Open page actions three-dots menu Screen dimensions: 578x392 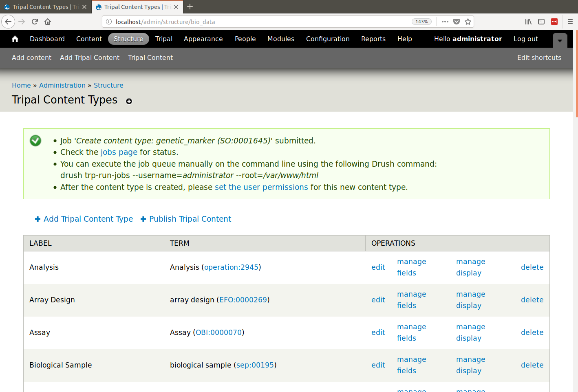point(445,22)
